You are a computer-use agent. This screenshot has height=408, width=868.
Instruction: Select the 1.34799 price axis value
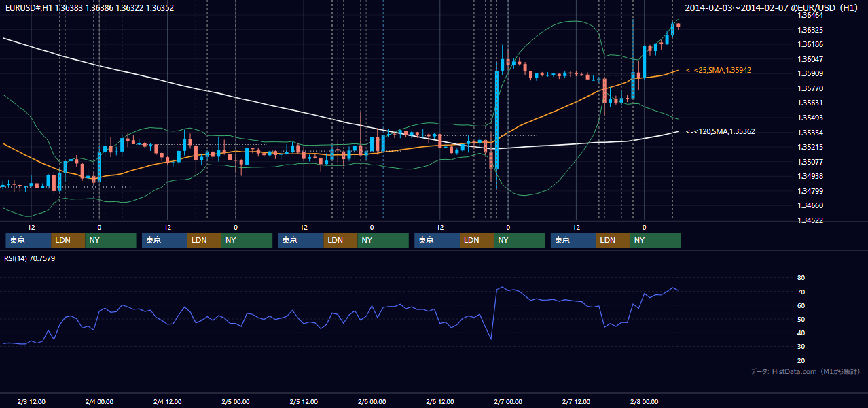pos(810,191)
